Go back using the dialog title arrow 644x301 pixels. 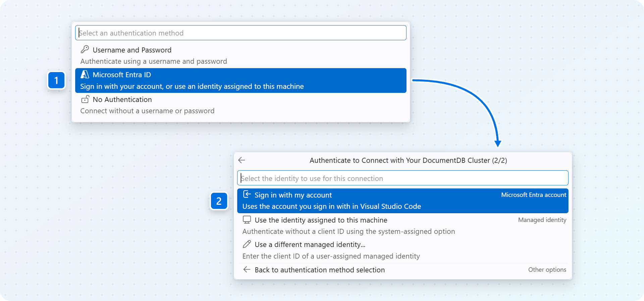(241, 160)
